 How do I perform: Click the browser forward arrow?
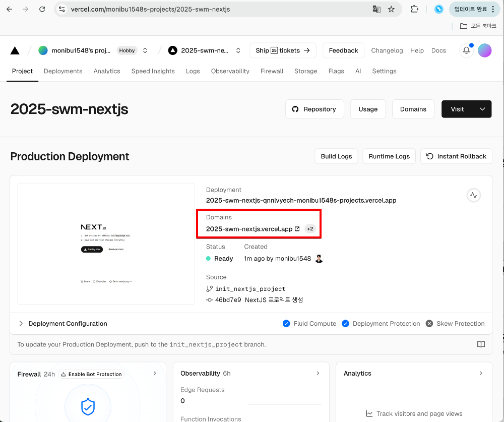click(25, 10)
